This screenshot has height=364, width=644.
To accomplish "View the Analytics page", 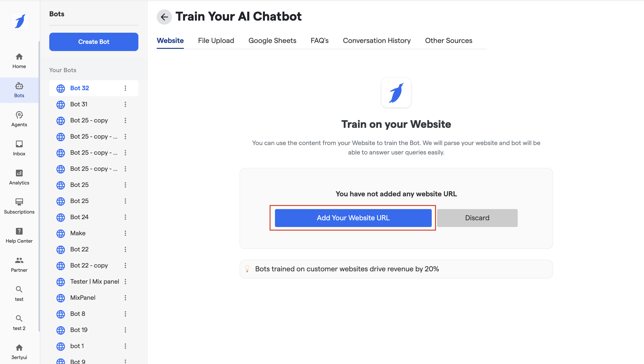I will click(19, 177).
